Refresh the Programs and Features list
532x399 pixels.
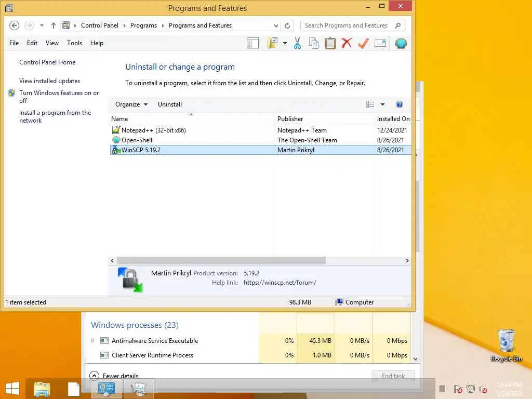tap(287, 26)
